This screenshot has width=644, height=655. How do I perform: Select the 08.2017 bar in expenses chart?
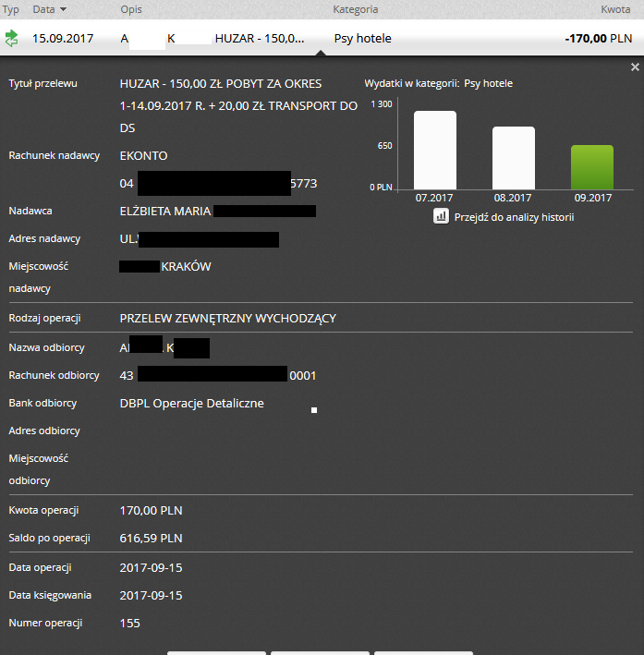[513, 158]
